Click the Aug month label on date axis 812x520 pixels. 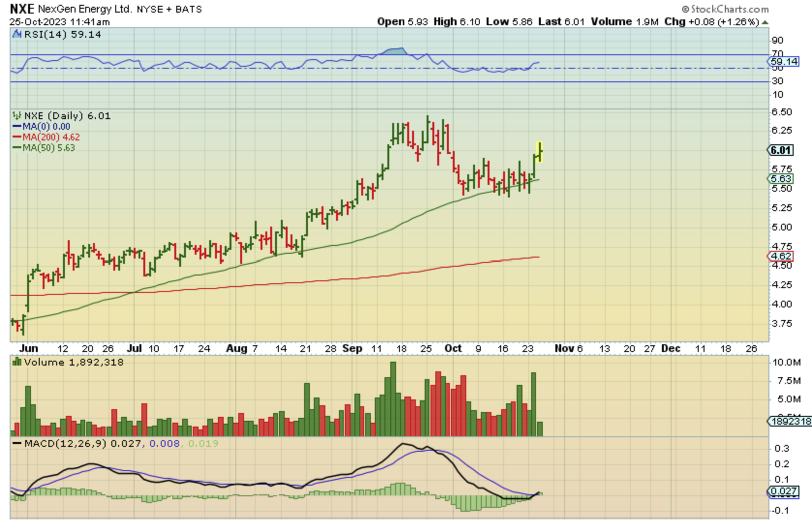(x=237, y=349)
